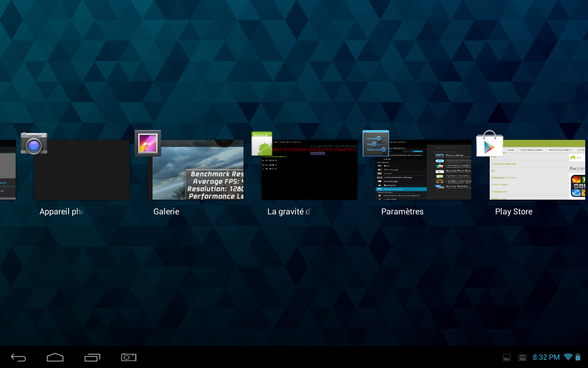This screenshot has height=368, width=588.
Task: Tap the Settings sliders icon
Action: [376, 144]
